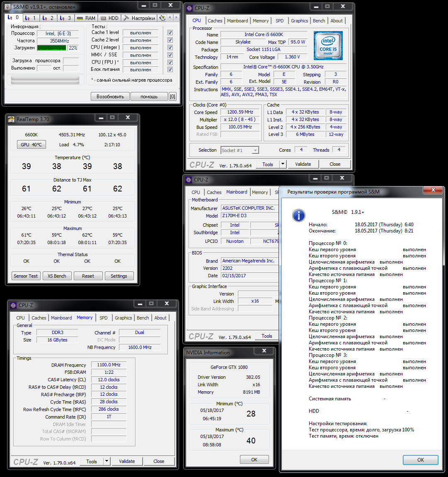The height and width of the screenshot is (477, 448).
Task: Open processor 0 tab in S&M
Action: pyautogui.click(x=13, y=18)
